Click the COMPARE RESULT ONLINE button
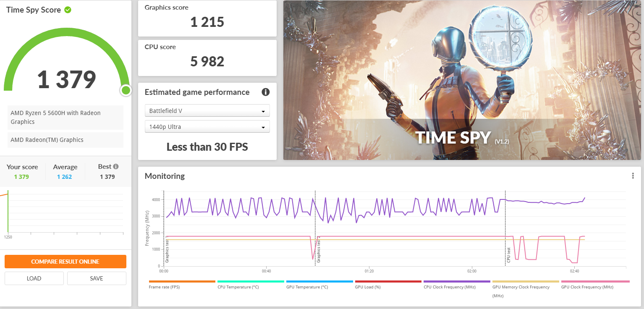The image size is (644, 309). (65, 262)
